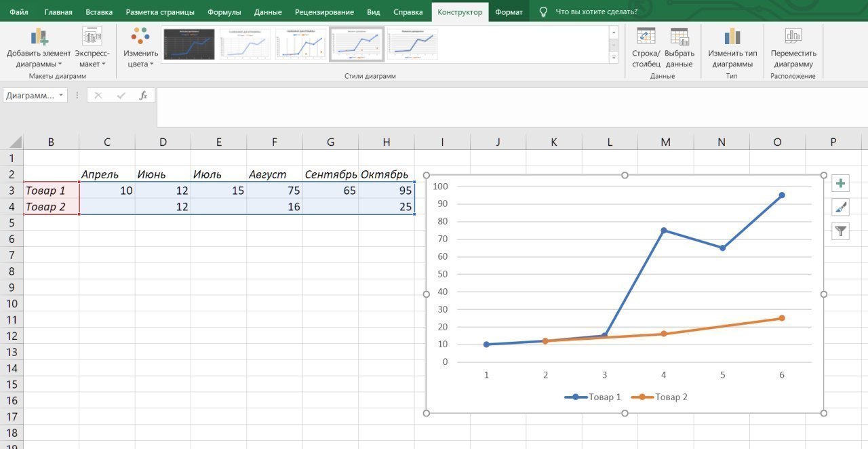Click the Товар 1 data point at 75
This screenshot has height=449, width=868.
click(663, 231)
